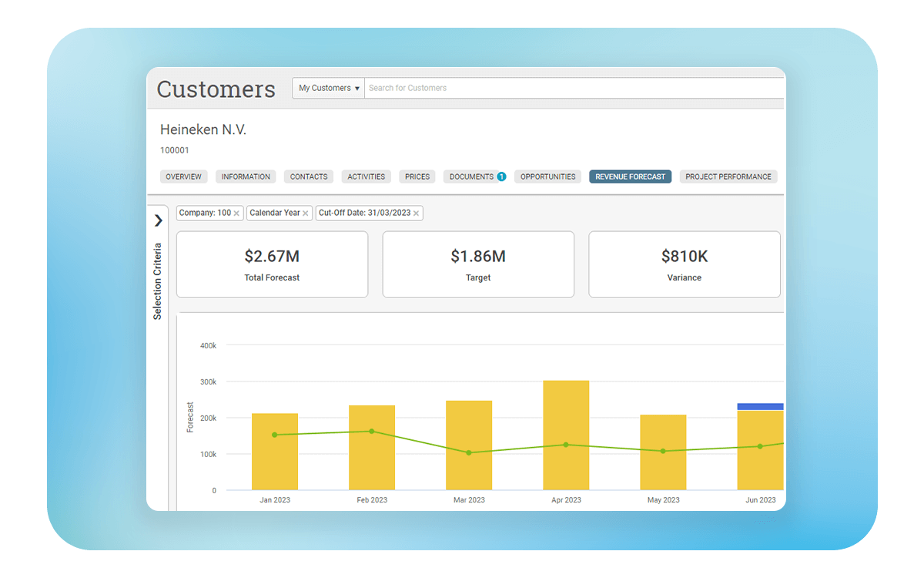The height and width of the screenshot is (578, 924).
Task: Open the My Customers dropdown
Action: click(329, 88)
